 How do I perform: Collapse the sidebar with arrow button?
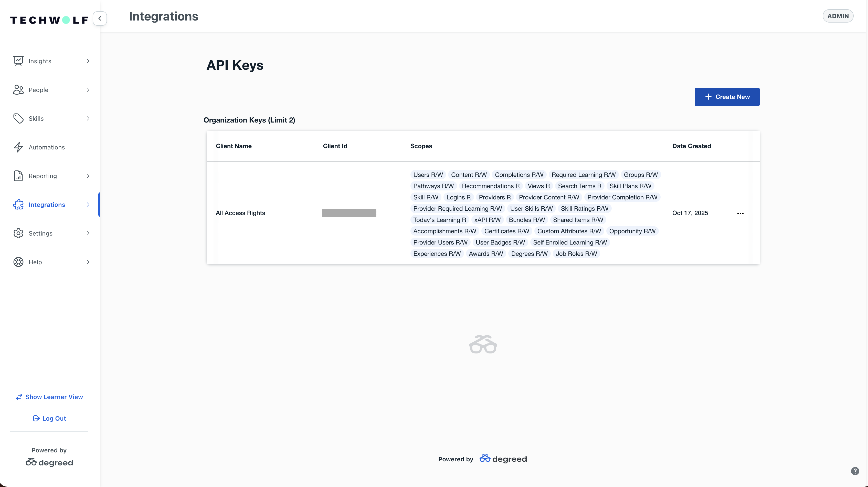(100, 18)
